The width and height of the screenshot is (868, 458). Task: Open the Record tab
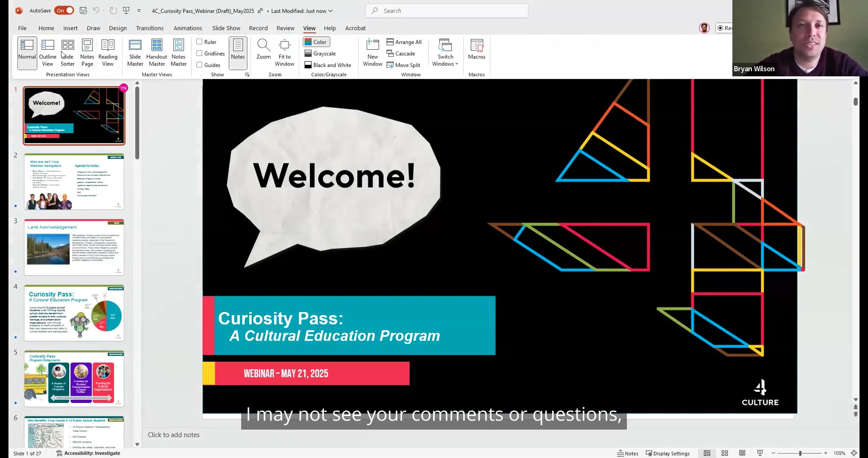259,28
